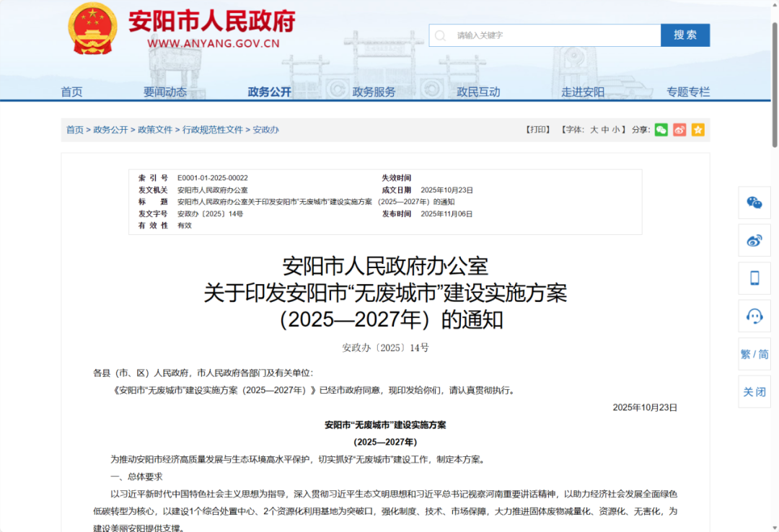Open the 政务公开 navigation tab
The height and width of the screenshot is (532, 779).
tap(269, 92)
